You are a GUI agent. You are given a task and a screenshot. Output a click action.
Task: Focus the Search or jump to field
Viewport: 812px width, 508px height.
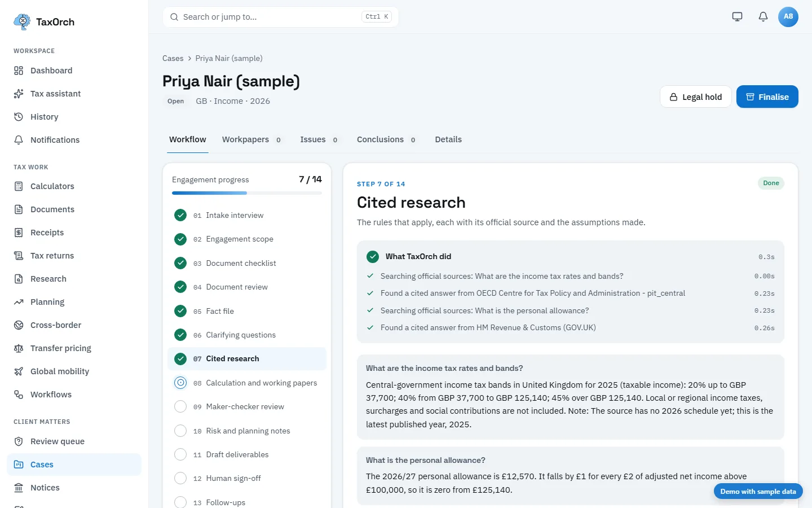[x=281, y=17]
